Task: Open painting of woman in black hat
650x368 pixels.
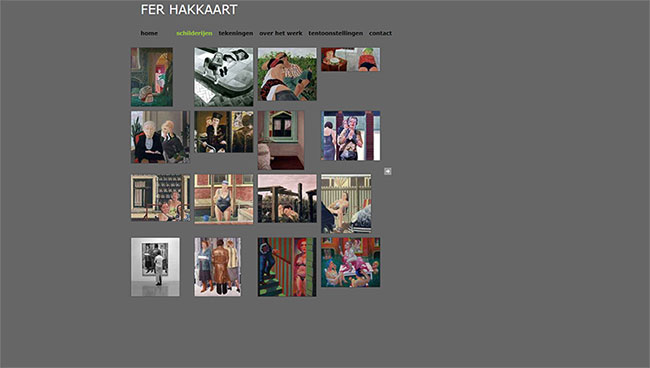Action: point(224,132)
